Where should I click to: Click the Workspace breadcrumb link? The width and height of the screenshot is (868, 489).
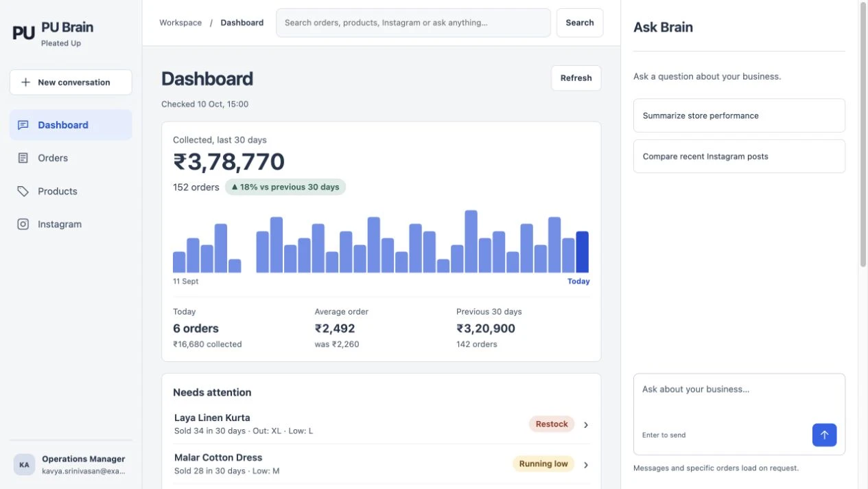(180, 23)
